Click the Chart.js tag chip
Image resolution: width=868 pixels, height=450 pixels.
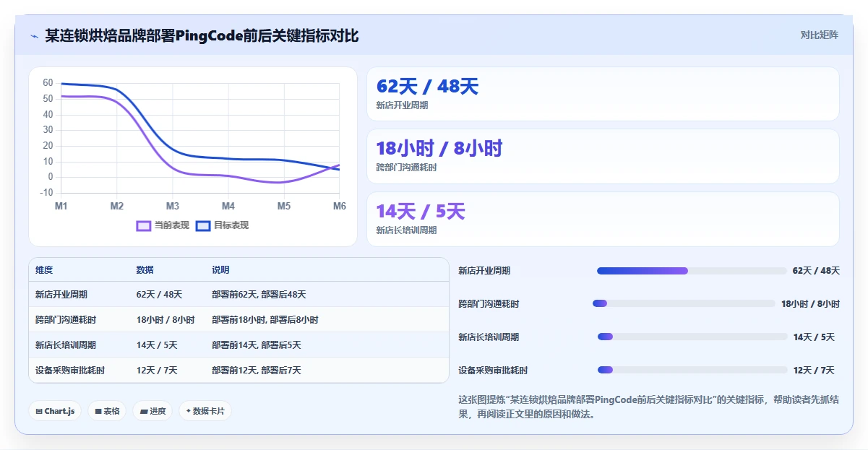pyautogui.click(x=56, y=411)
